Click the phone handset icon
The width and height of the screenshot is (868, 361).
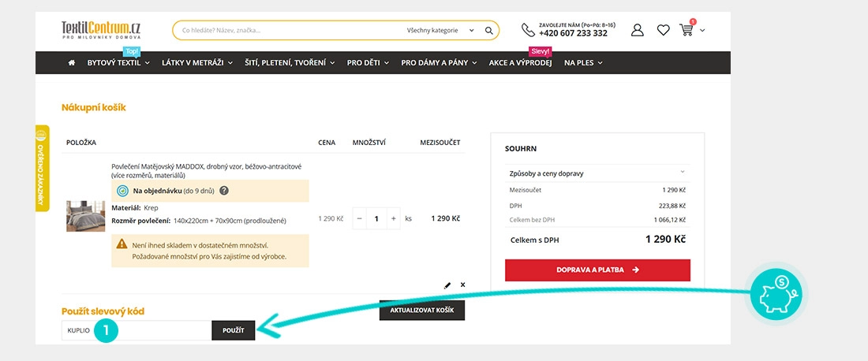tap(528, 30)
